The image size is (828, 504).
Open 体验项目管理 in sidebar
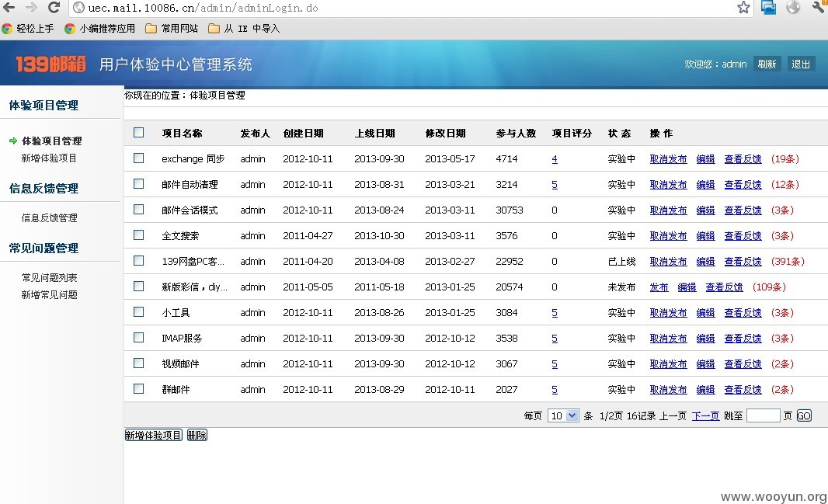pos(52,141)
